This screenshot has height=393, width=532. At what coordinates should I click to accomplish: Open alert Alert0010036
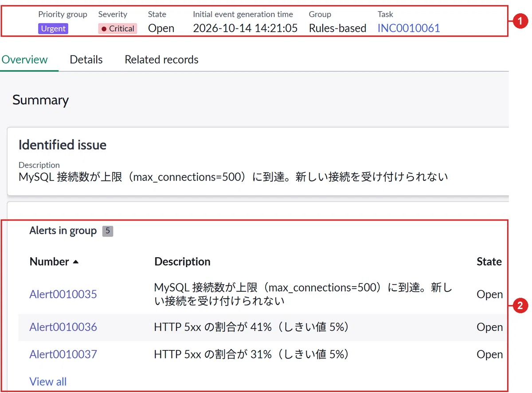click(63, 327)
